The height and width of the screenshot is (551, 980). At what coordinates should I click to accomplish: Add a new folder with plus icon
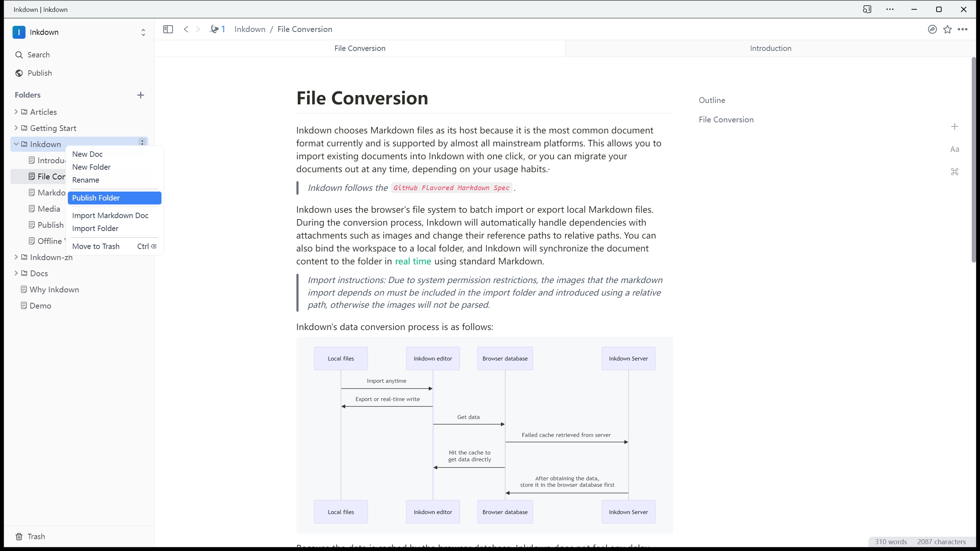pyautogui.click(x=140, y=95)
